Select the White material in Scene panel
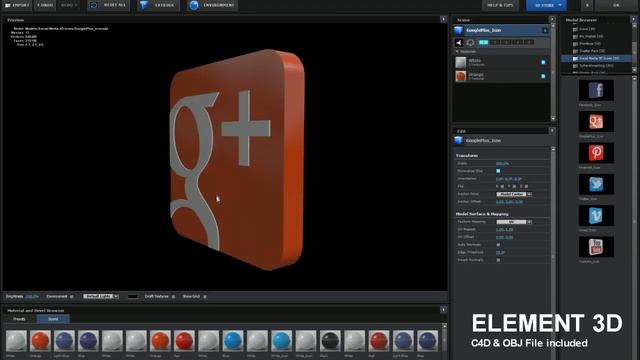Screen dimensions: 640x360 (x=501, y=62)
